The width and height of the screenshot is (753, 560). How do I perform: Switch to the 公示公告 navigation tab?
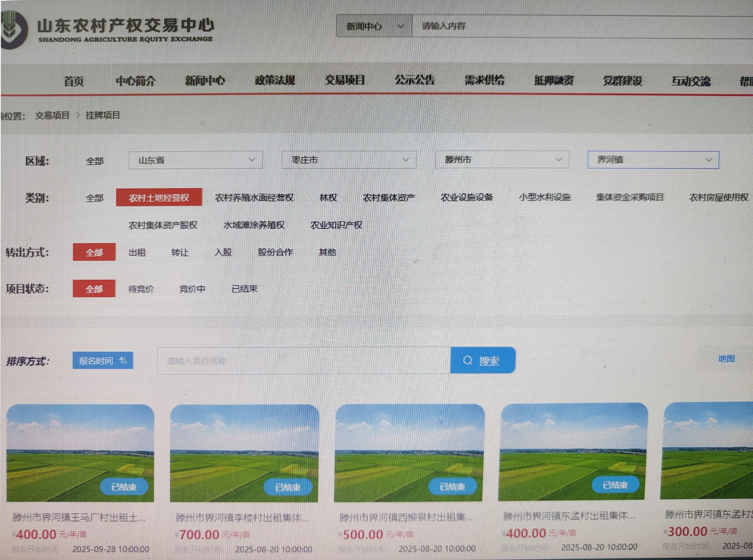point(415,80)
